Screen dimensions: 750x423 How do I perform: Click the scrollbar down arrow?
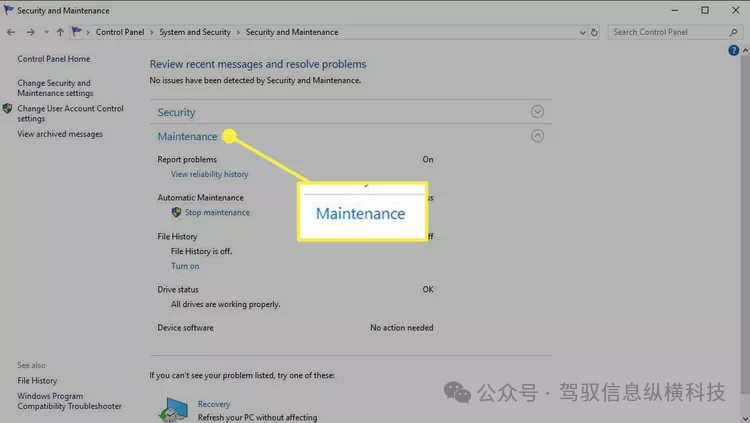tap(745, 418)
